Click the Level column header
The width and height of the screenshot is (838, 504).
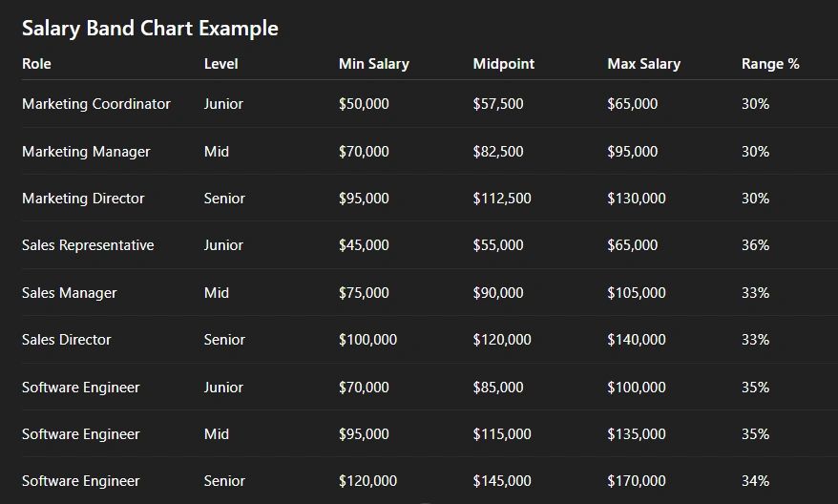[x=220, y=64]
